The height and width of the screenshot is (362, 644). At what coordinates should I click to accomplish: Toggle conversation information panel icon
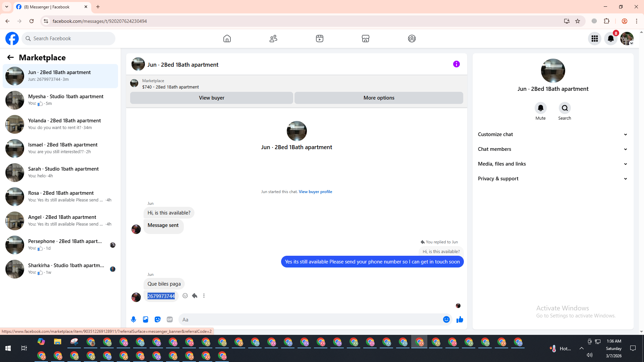tap(456, 64)
